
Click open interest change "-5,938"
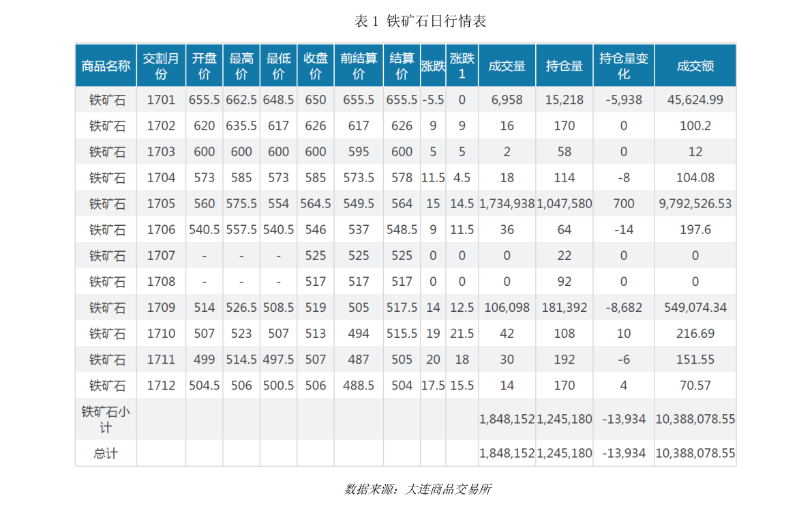click(x=624, y=100)
